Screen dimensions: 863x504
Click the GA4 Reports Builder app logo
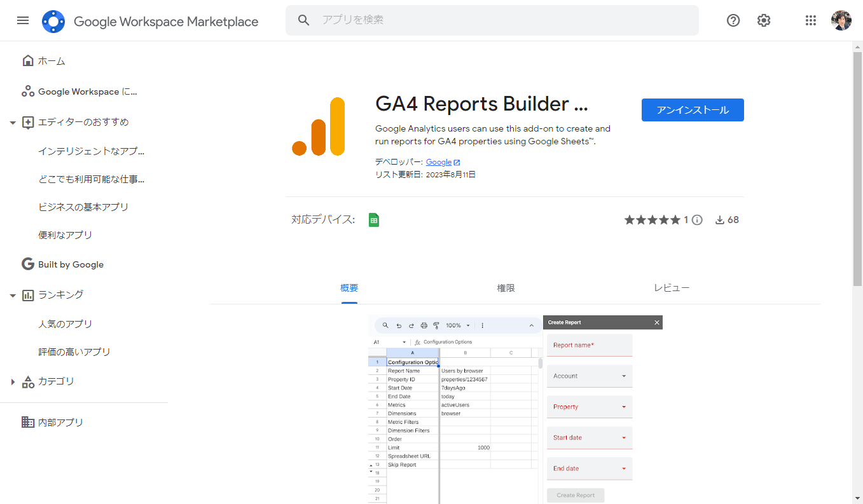click(x=319, y=126)
